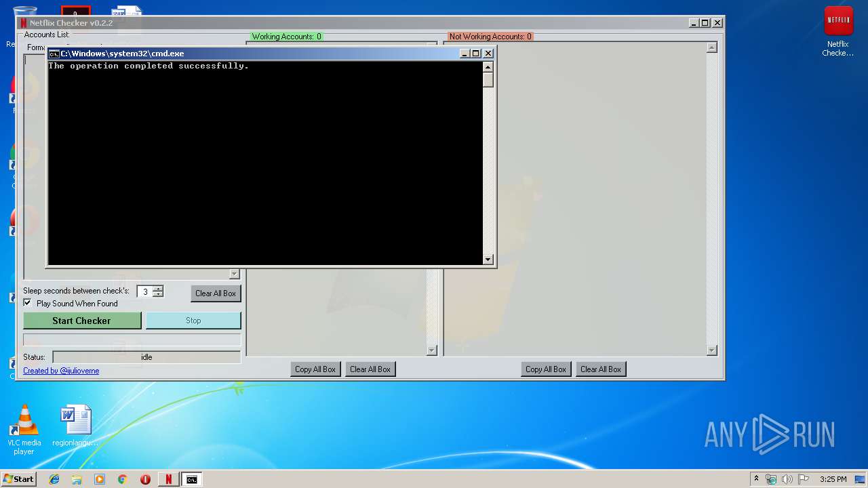The height and width of the screenshot is (488, 868).
Task: Click the idle status field
Action: click(146, 357)
